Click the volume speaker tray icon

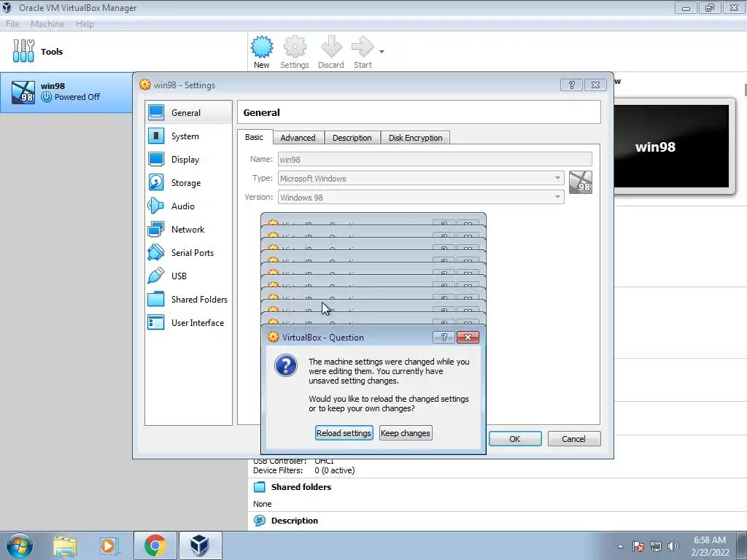673,546
